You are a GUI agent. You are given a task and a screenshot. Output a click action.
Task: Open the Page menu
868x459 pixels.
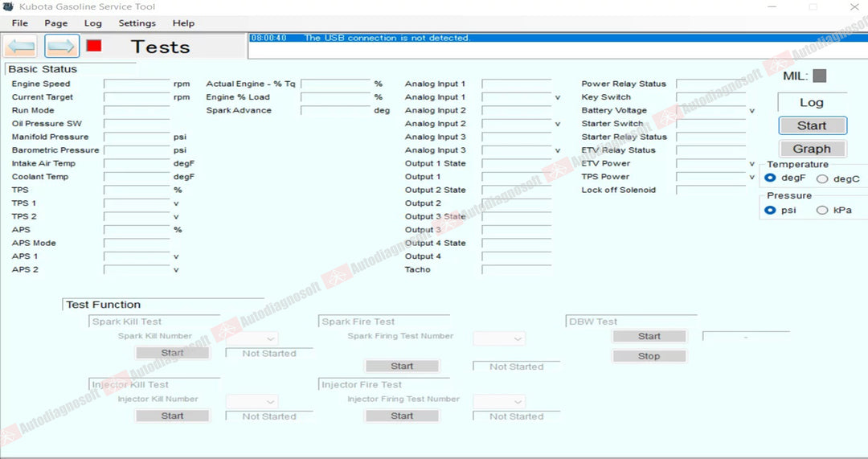(56, 23)
